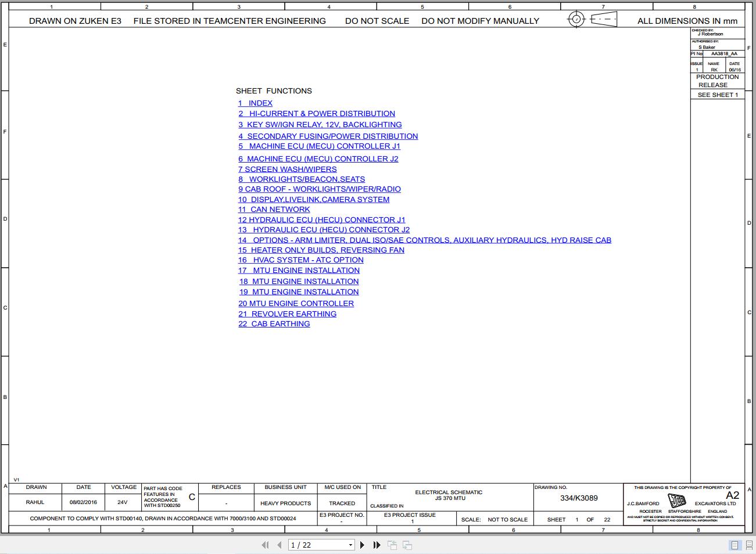Click the HEAVY PRODUCTS business unit cell
This screenshot has height=554, width=756.
(x=285, y=503)
